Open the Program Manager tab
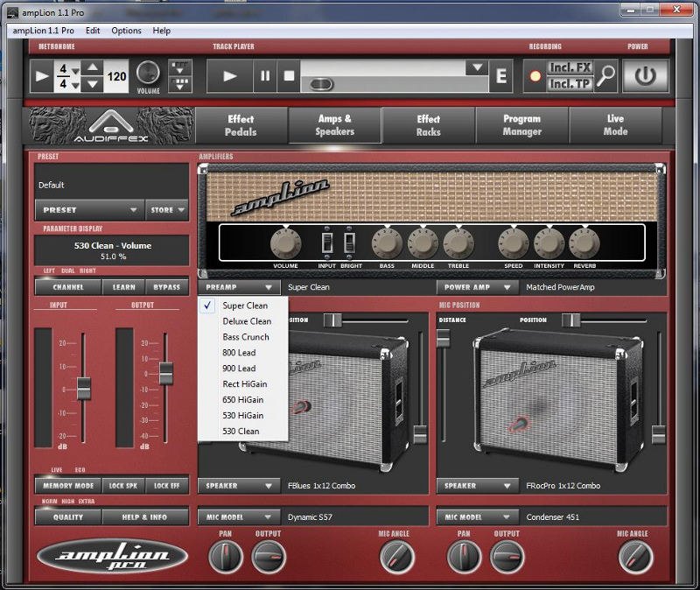Image resolution: width=700 pixels, height=590 pixels. [x=521, y=125]
